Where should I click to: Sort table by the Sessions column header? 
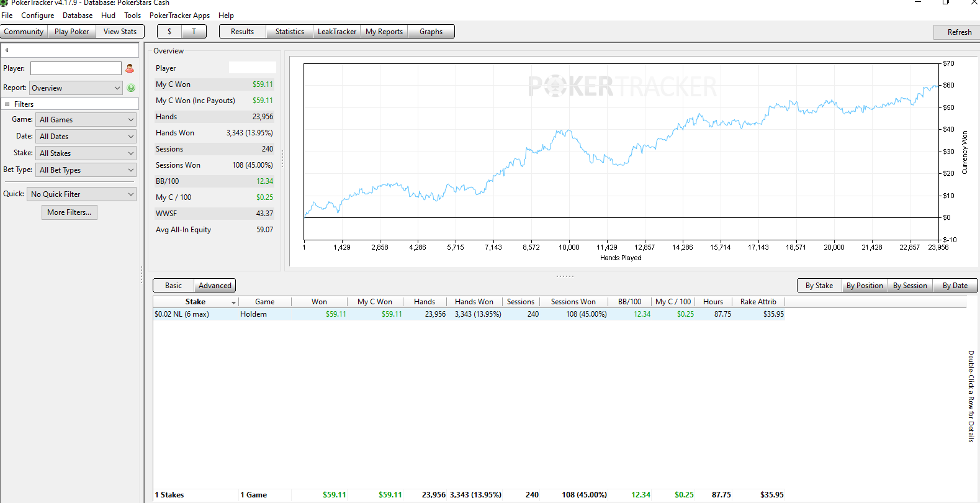click(x=521, y=302)
